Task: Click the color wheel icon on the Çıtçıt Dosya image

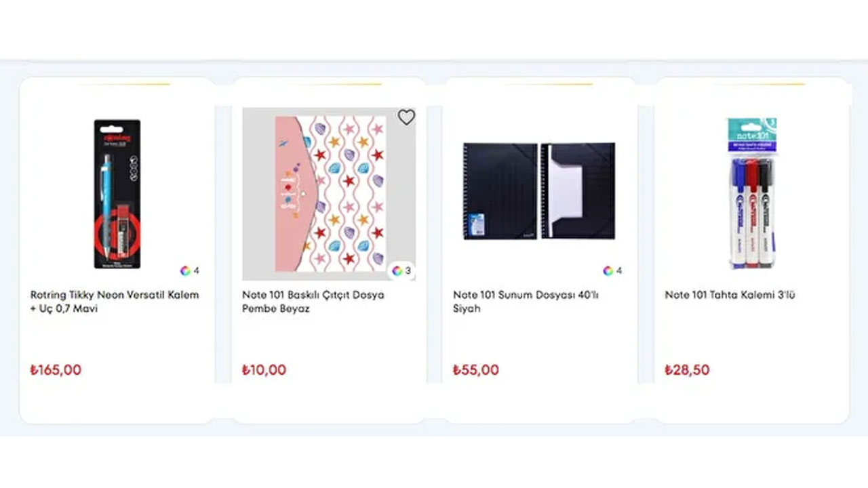Action: coord(397,270)
